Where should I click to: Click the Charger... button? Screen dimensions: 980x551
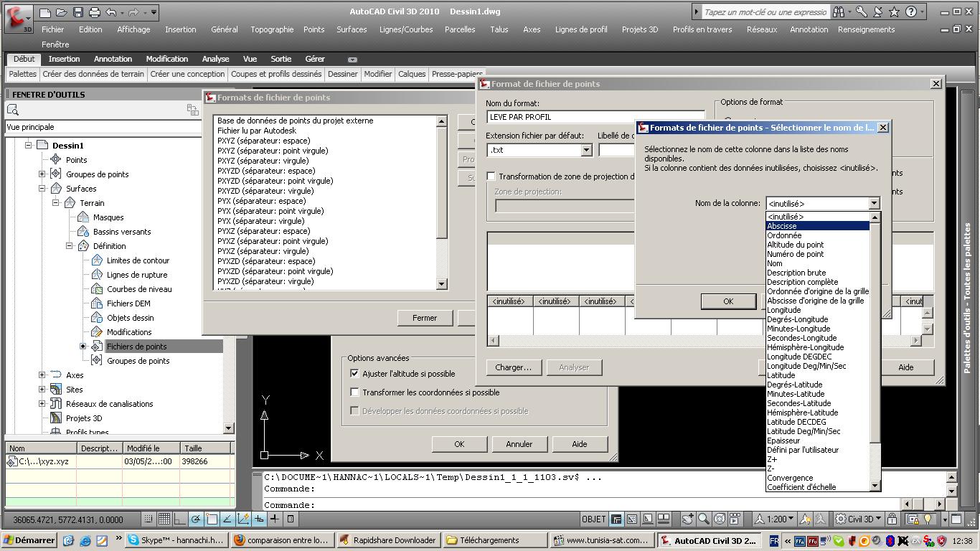coord(513,367)
